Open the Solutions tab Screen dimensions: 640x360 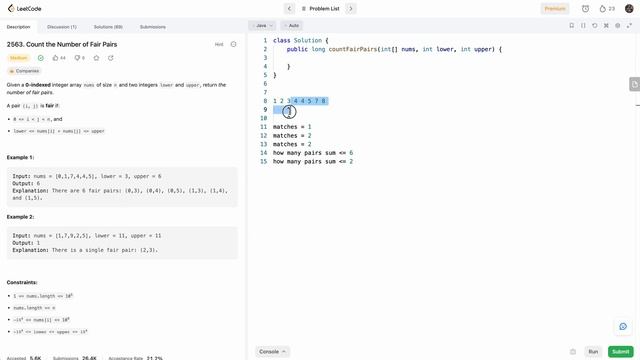click(x=108, y=27)
